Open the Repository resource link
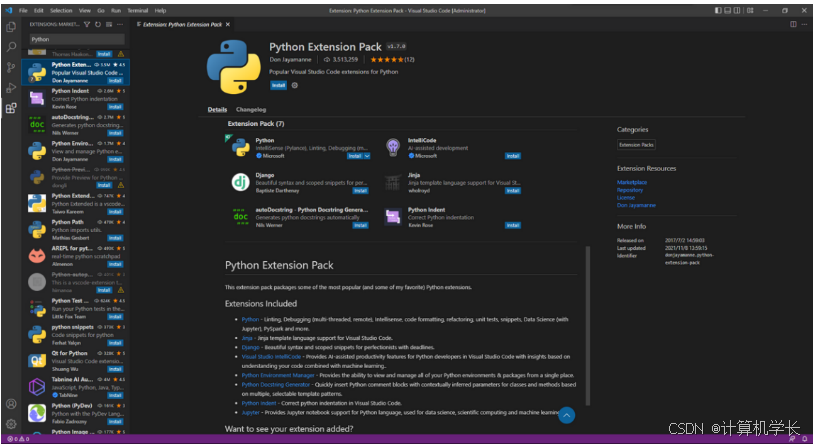The height and width of the screenshot is (445, 813). [x=630, y=190]
